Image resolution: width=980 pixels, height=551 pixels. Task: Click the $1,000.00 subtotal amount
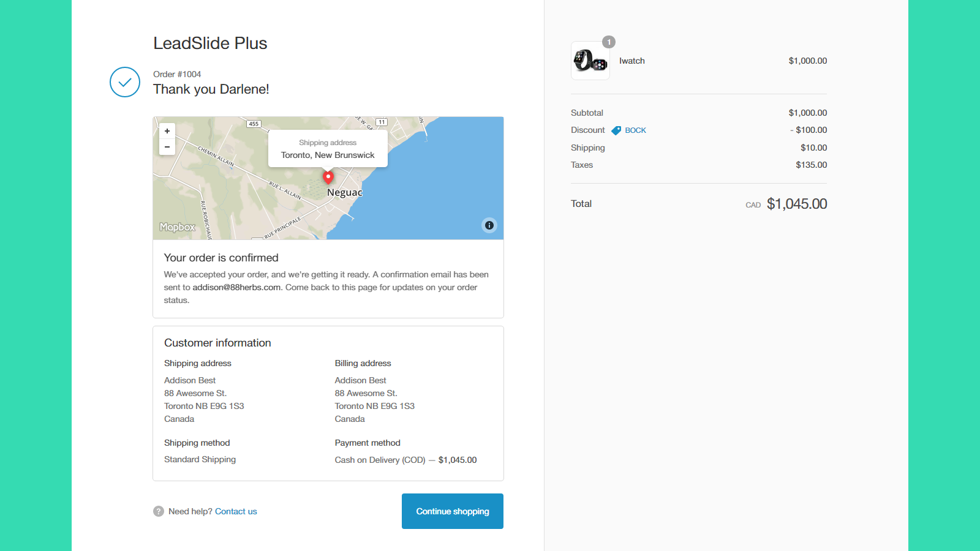(808, 113)
